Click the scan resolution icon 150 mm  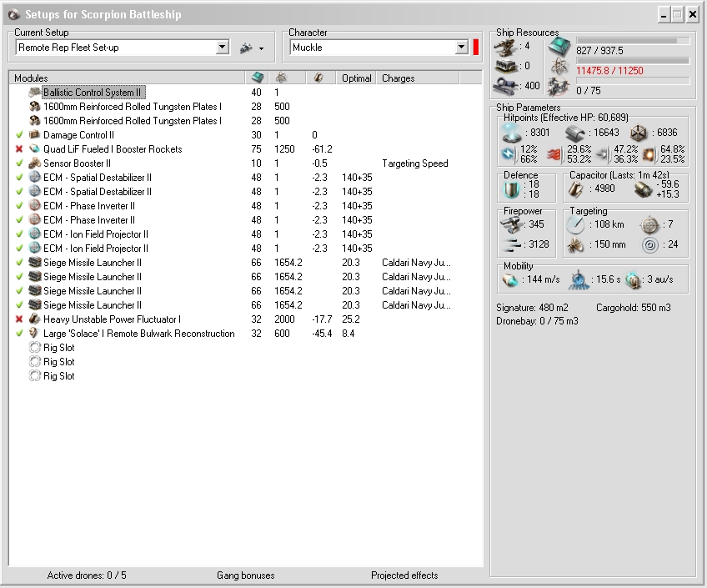(575, 245)
